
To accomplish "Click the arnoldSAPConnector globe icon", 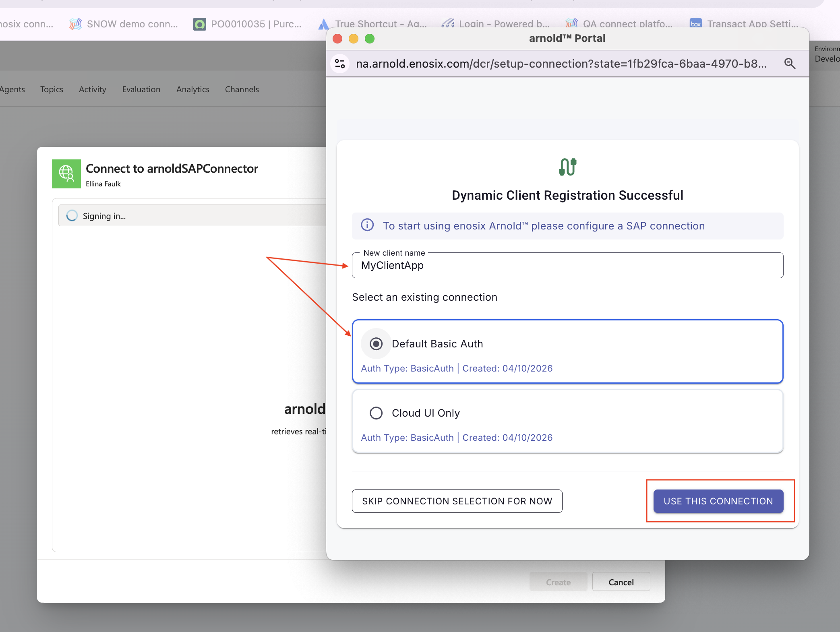I will [x=66, y=174].
